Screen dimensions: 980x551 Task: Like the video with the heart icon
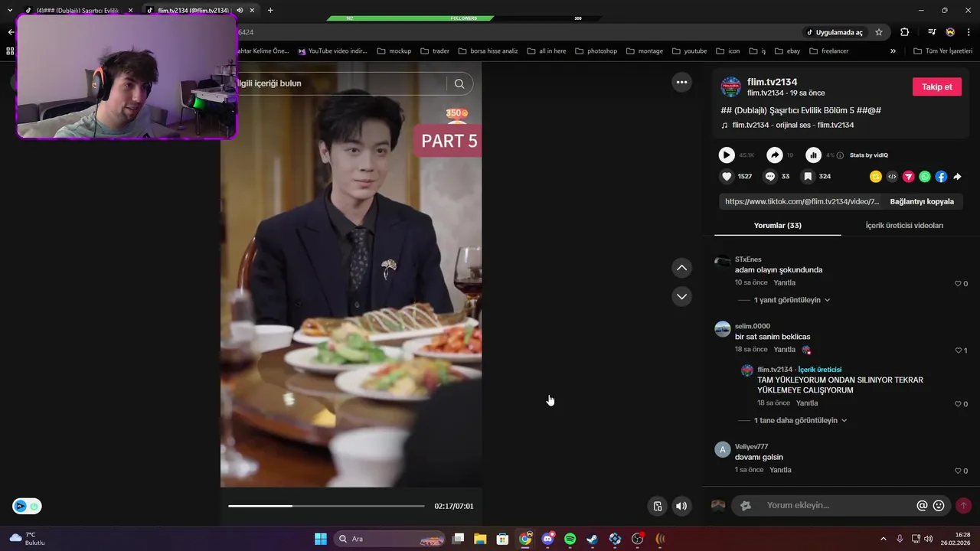[x=727, y=176]
